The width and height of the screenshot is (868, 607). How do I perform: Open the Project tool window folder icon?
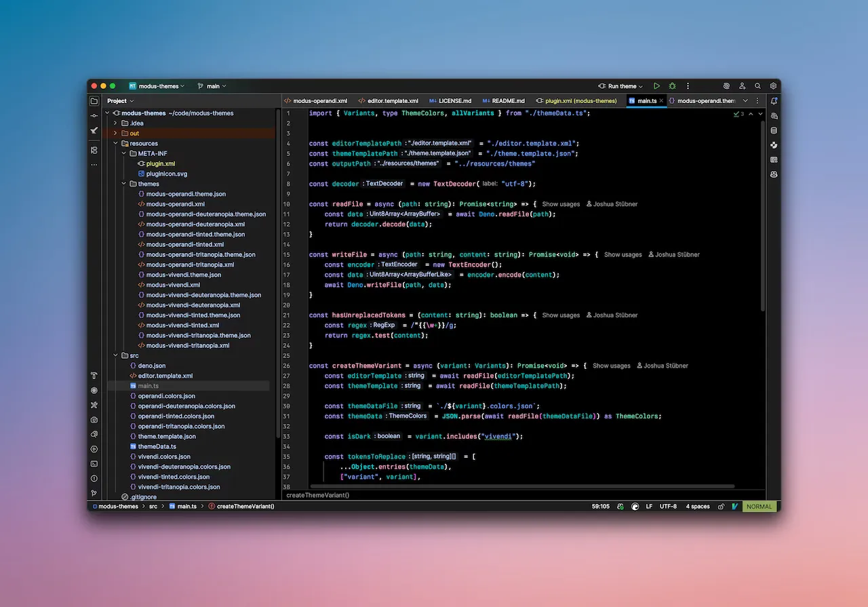tap(94, 100)
